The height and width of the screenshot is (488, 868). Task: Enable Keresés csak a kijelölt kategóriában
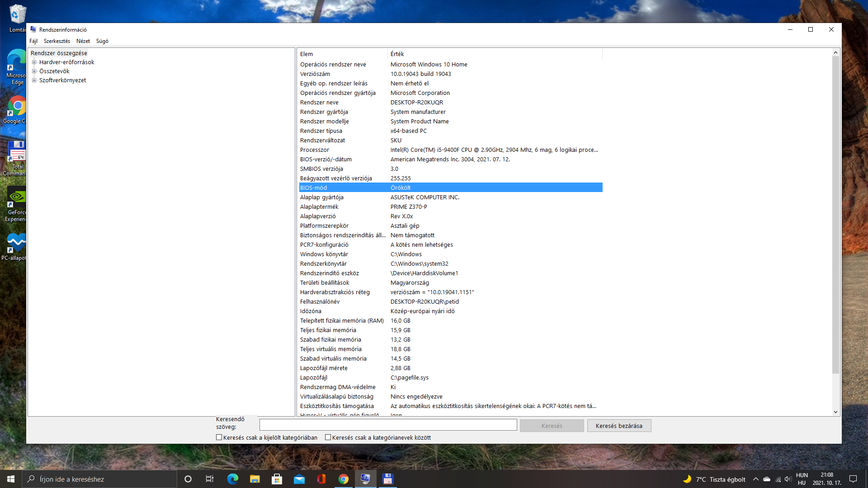point(219,437)
